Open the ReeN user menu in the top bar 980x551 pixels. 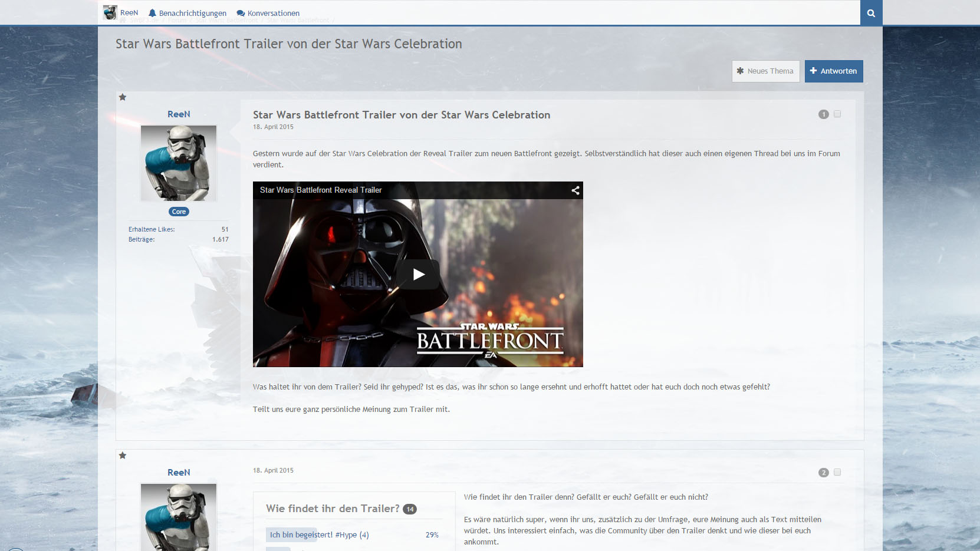tap(121, 12)
